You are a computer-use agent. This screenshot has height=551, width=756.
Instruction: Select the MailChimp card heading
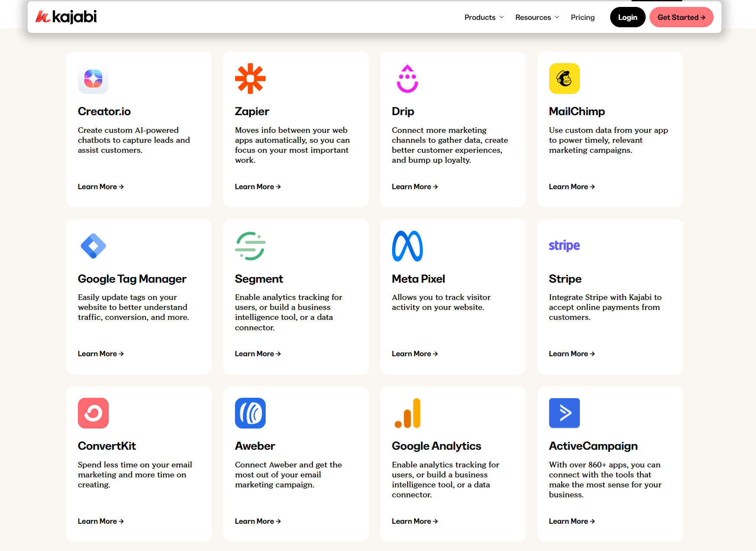coord(577,111)
